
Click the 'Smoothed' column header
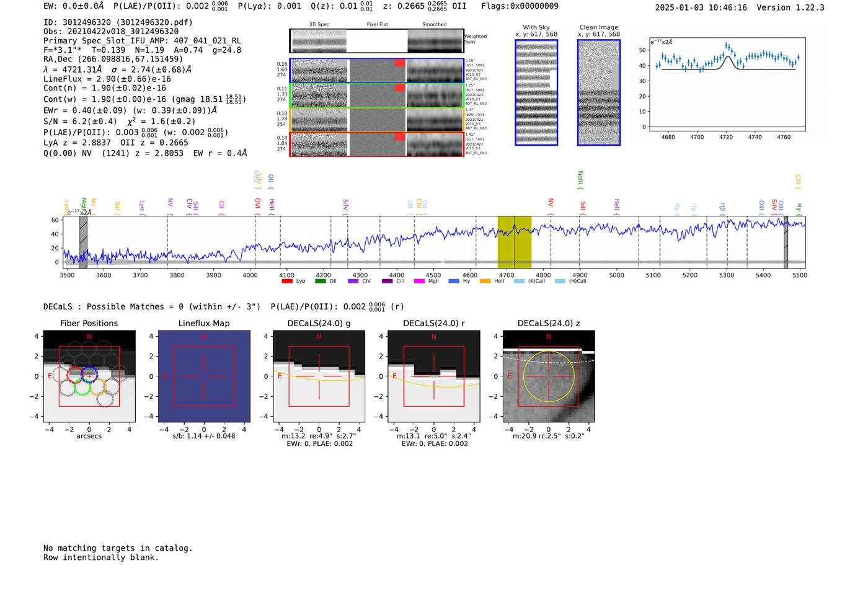pos(435,25)
